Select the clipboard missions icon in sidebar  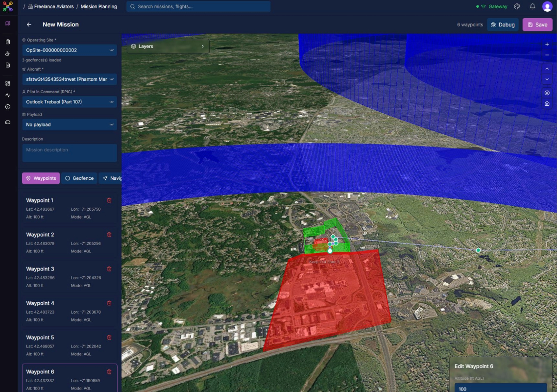pos(7,42)
